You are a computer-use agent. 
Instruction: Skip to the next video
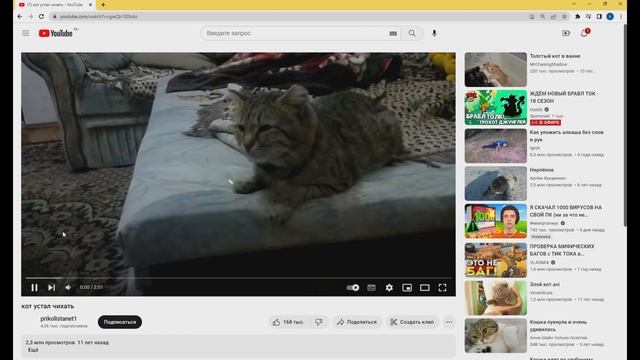pyautogui.click(x=51, y=287)
